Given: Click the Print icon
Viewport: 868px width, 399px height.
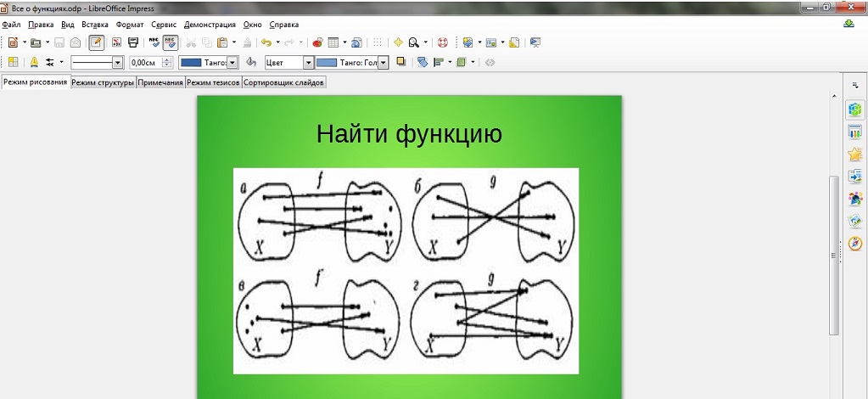Looking at the screenshot, I should point(133,42).
